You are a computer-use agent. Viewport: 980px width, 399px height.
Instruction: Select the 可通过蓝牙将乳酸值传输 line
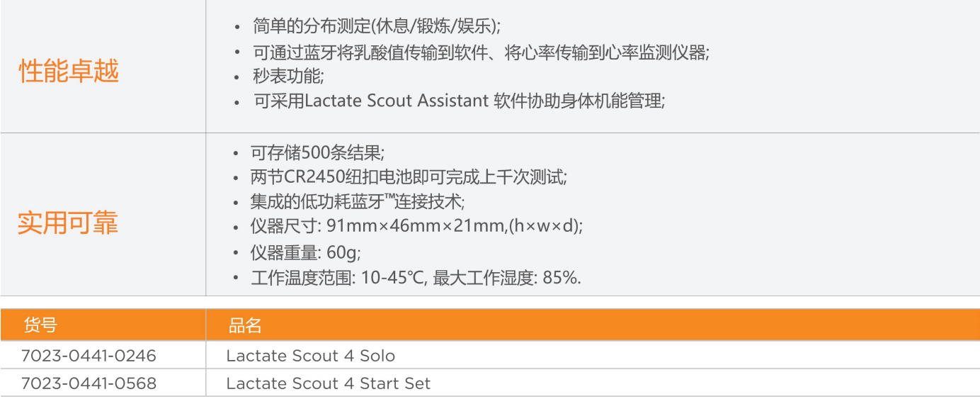481,52
